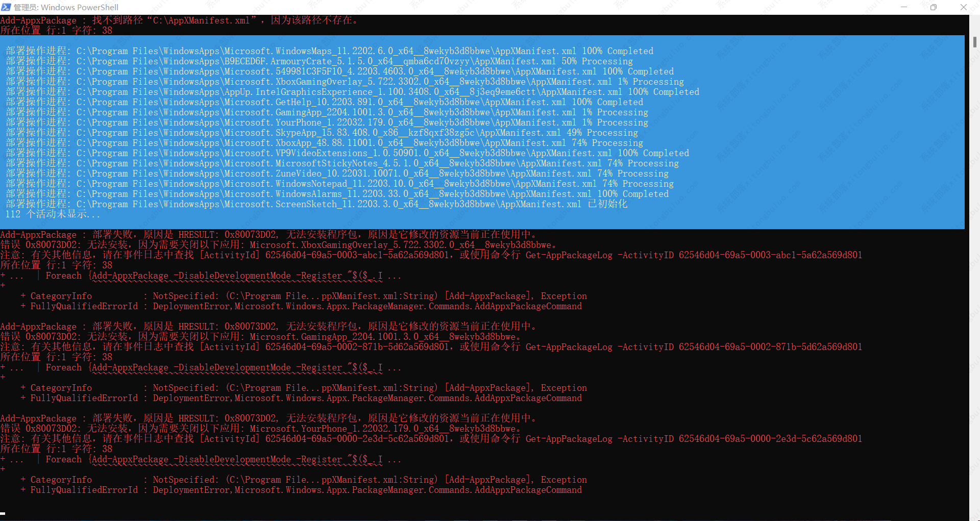Close the PowerShell window

pyautogui.click(x=963, y=7)
